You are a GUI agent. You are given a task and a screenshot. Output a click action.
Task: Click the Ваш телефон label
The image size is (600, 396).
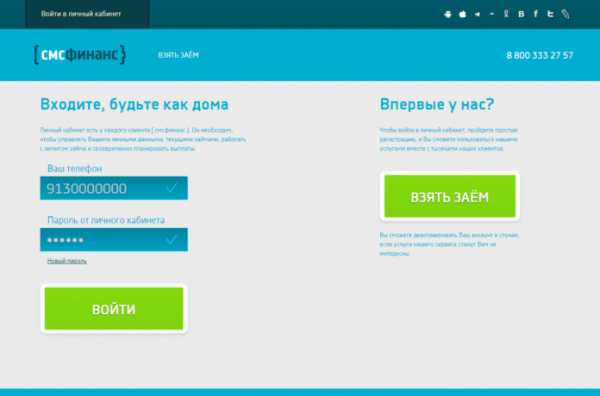[x=75, y=168]
